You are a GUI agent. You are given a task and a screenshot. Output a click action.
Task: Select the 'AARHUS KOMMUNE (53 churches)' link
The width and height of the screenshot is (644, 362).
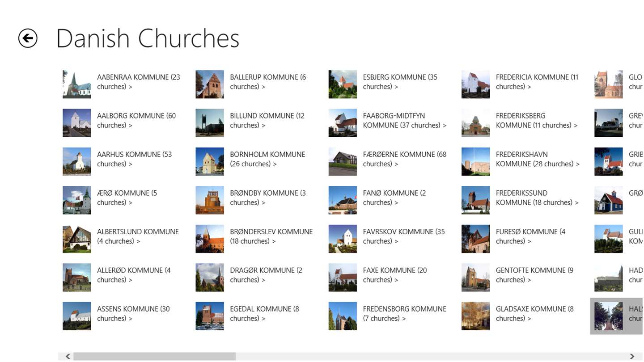point(135,159)
